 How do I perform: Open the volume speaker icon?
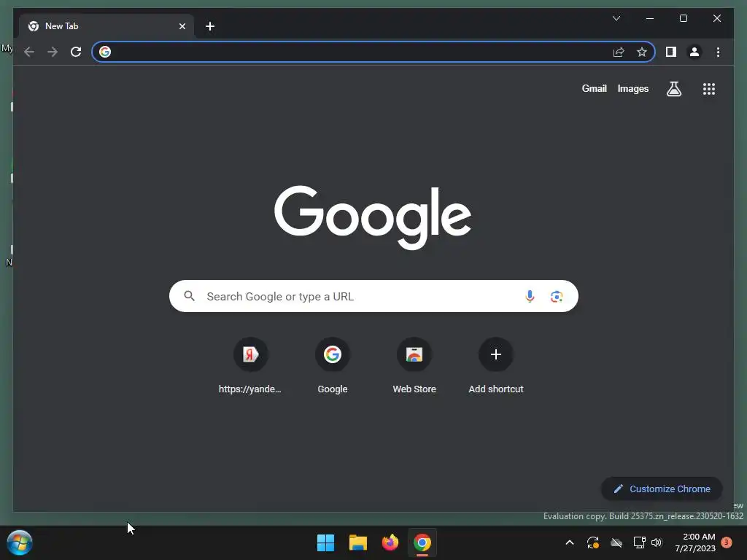657,542
